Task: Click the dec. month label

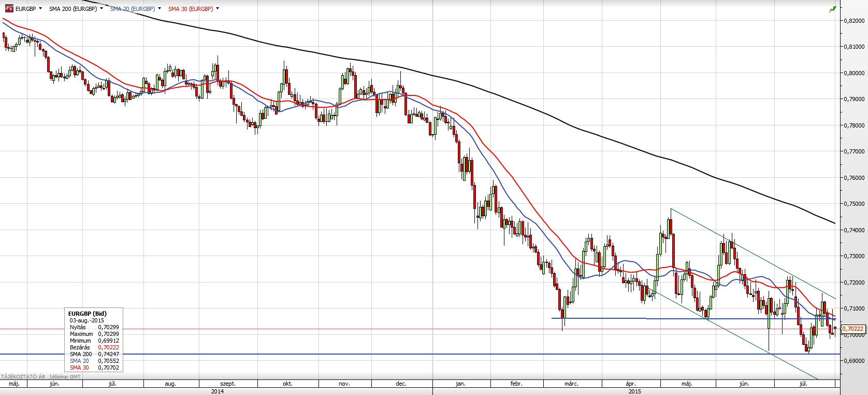Action: point(401,384)
